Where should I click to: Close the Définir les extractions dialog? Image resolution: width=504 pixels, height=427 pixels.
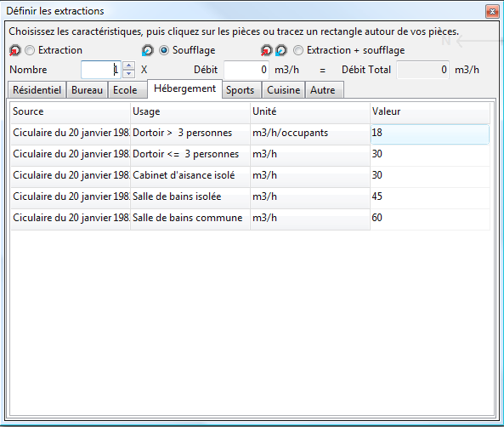(x=492, y=12)
